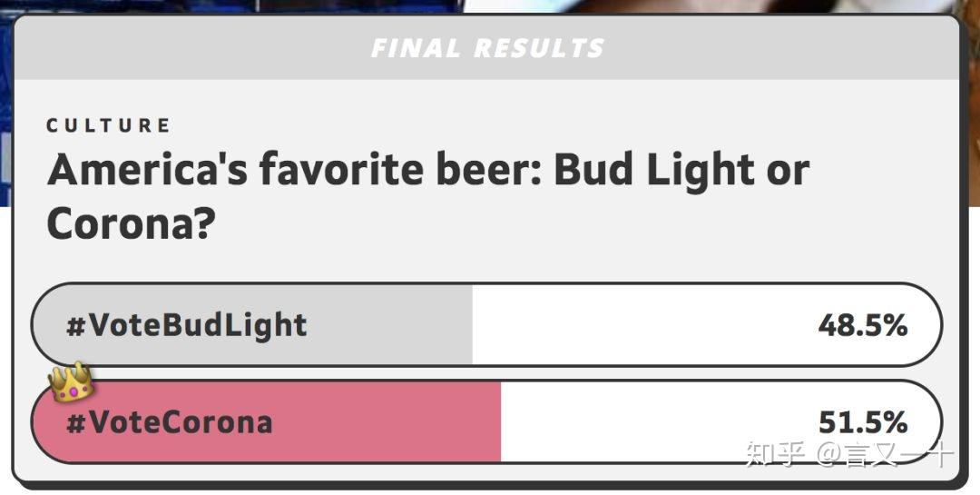Click the hash symbol of #VoteBudLight
Screen dimensions: 980x495
pyautogui.click(x=75, y=325)
